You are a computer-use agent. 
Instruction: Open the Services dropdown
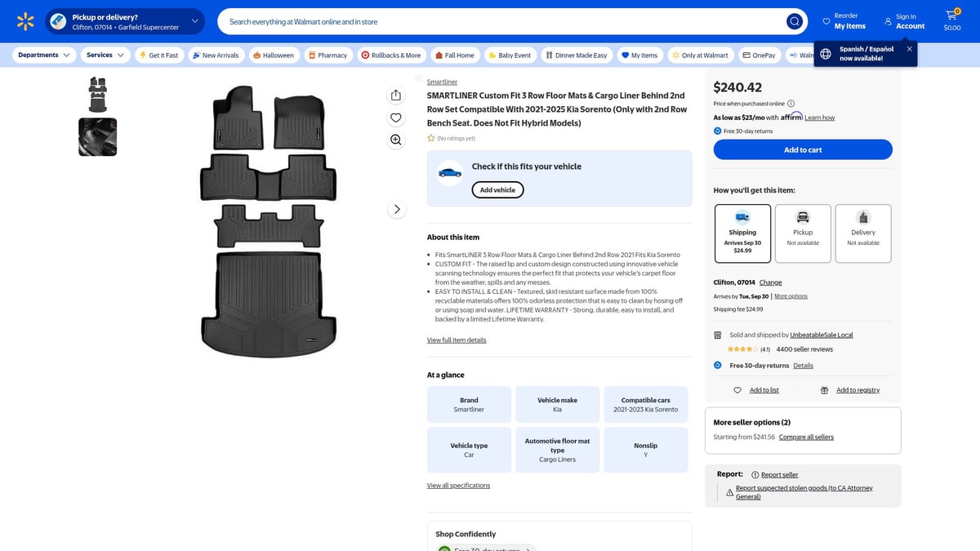coord(105,56)
